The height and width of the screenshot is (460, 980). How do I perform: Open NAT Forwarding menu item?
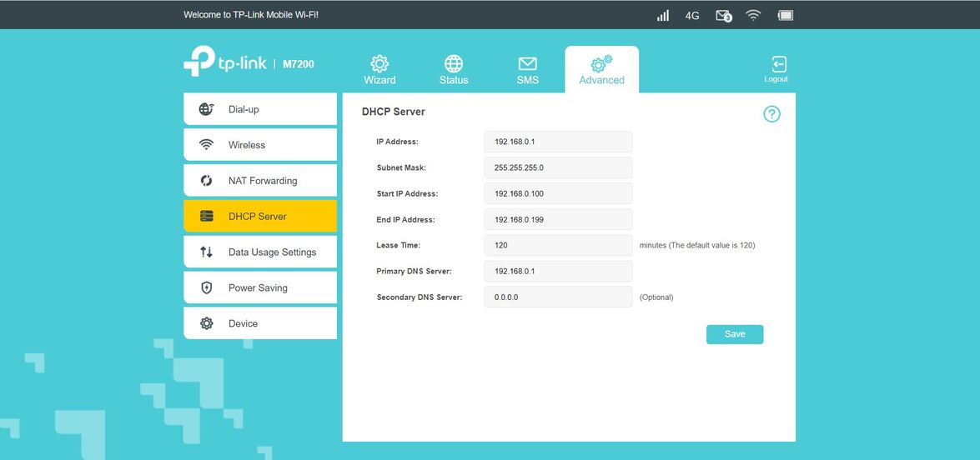pos(260,181)
